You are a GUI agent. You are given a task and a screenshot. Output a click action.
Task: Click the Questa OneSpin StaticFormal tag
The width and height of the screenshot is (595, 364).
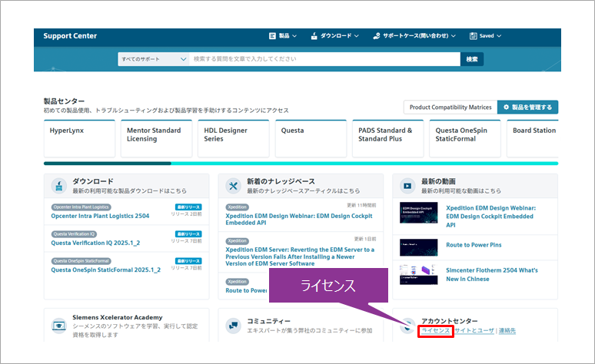81,261
